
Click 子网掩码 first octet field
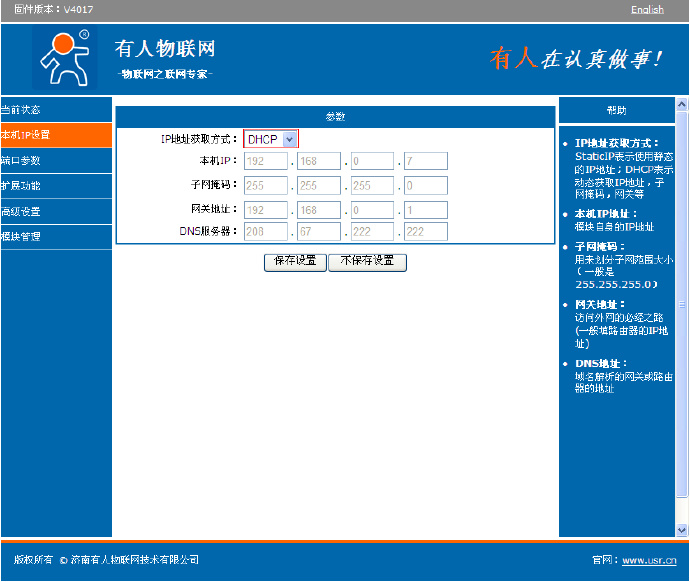click(266, 186)
